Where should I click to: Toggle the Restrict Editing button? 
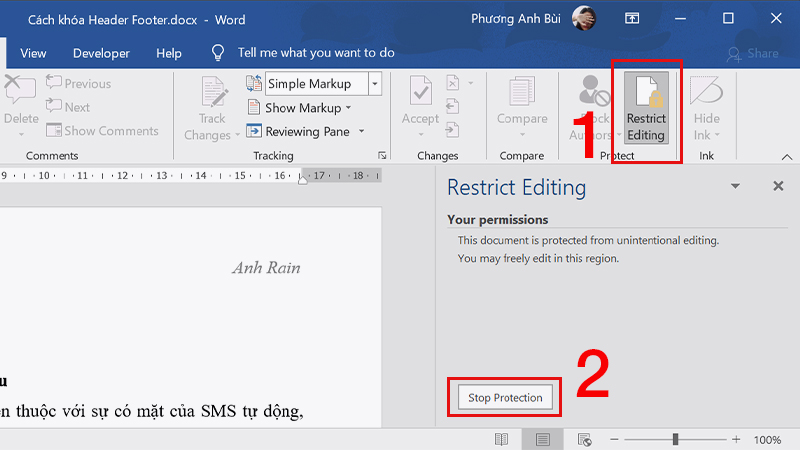click(646, 108)
